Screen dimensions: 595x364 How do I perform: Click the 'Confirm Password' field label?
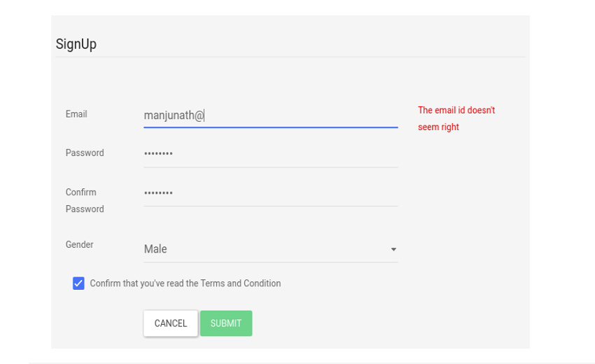[x=85, y=200]
